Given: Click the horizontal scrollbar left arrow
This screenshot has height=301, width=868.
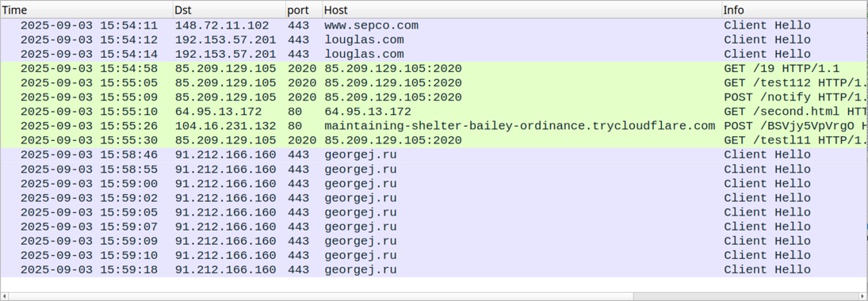Looking at the screenshot, I should pos(4,296).
